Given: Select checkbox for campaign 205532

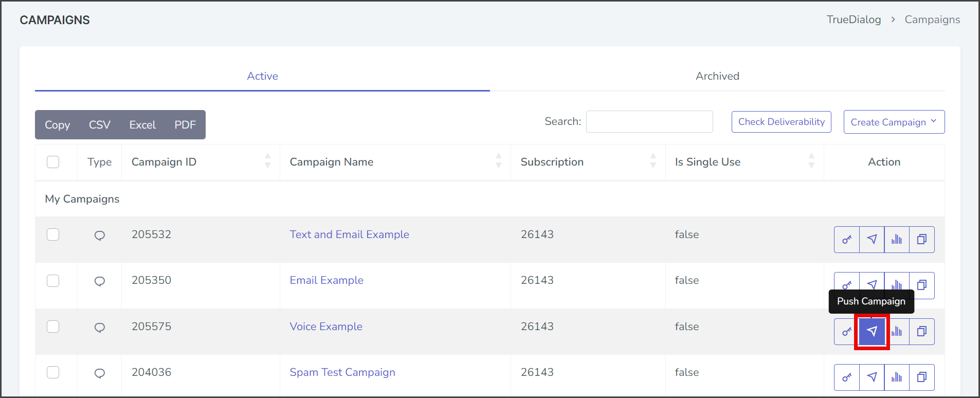Looking at the screenshot, I should click(x=53, y=234).
